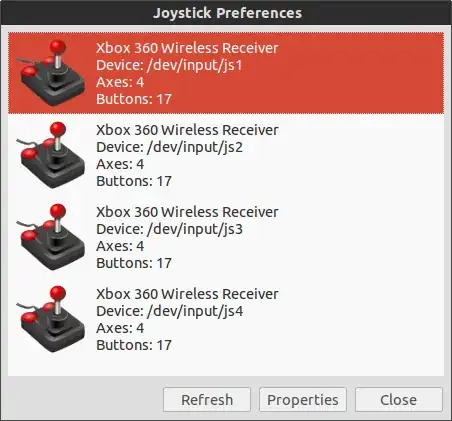
Task: Click 'Xbox 360 Wireless Receiver' title of js1 entry
Action: (187, 48)
